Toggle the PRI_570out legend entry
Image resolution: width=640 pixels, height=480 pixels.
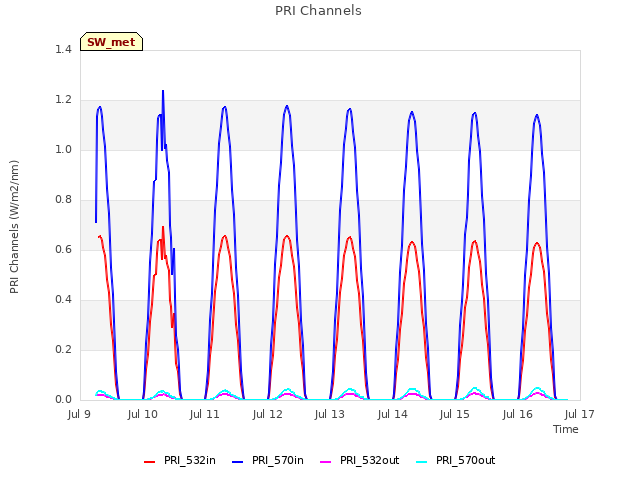click(456, 461)
